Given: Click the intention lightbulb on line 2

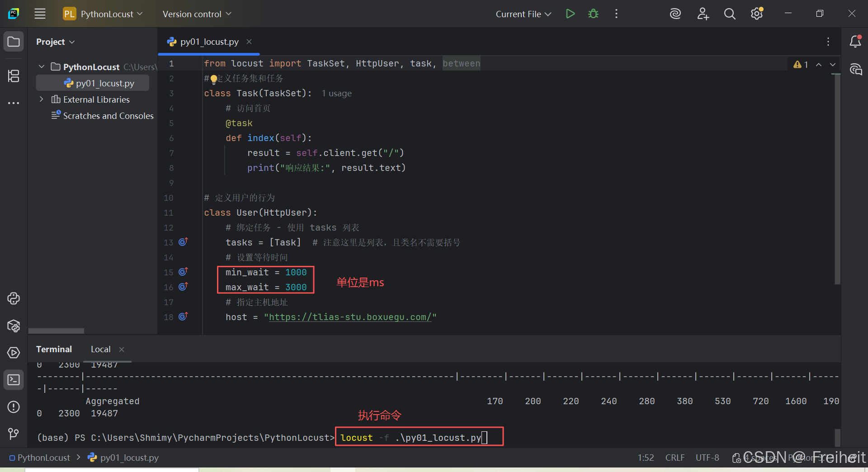Looking at the screenshot, I should [x=214, y=79].
